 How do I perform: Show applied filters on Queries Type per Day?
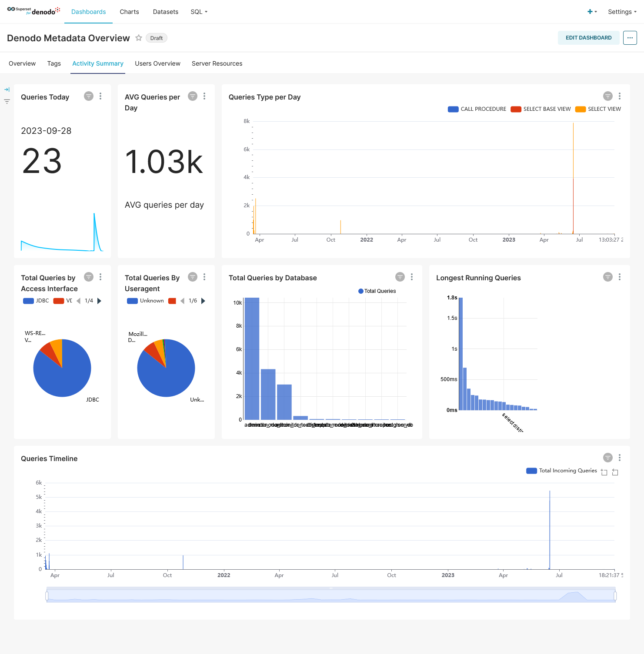(x=608, y=96)
